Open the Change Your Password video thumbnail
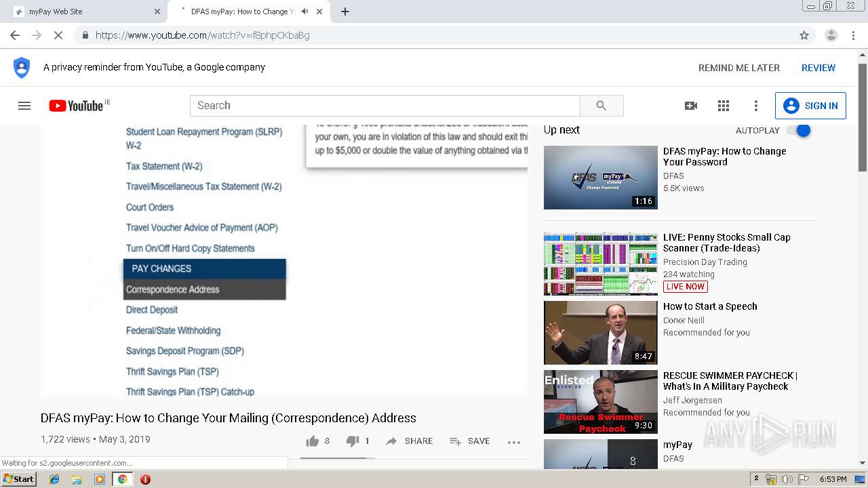Image resolution: width=868 pixels, height=488 pixels. [601, 178]
